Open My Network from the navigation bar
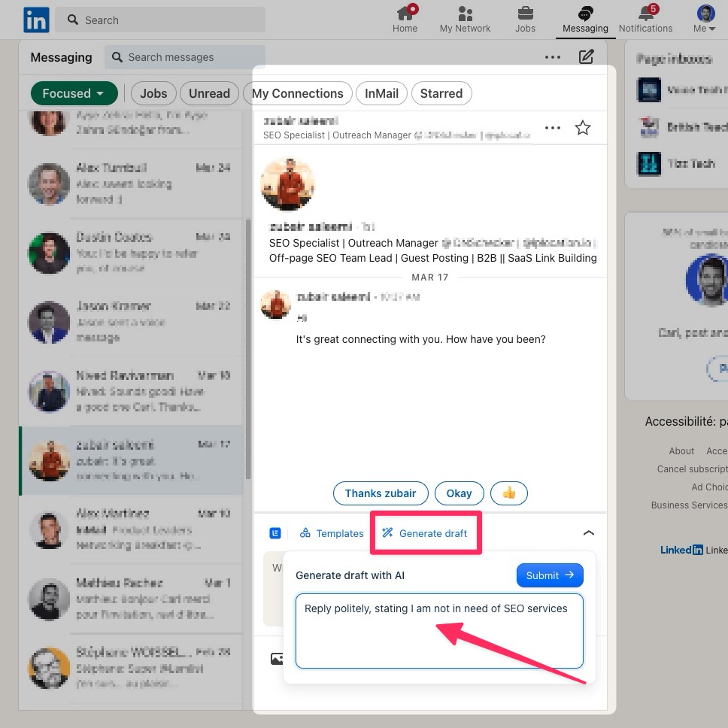Viewport: 728px width, 728px height. [464, 19]
